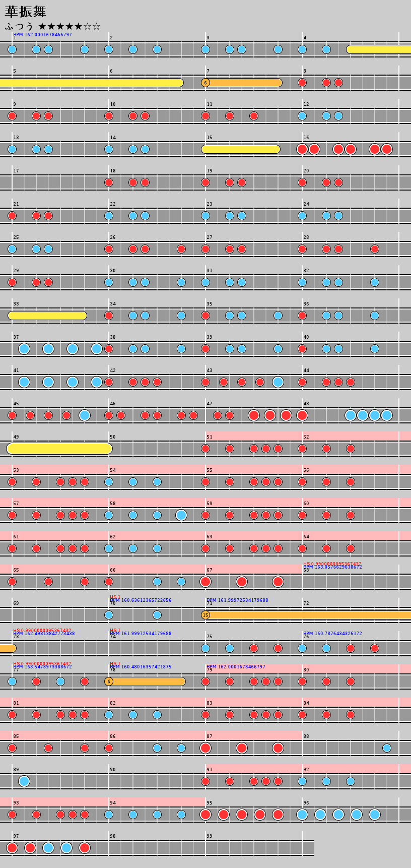The height and width of the screenshot is (868, 411).
Task: Click the balloon note labeled 6 in measure 78
Action: click(x=109, y=681)
